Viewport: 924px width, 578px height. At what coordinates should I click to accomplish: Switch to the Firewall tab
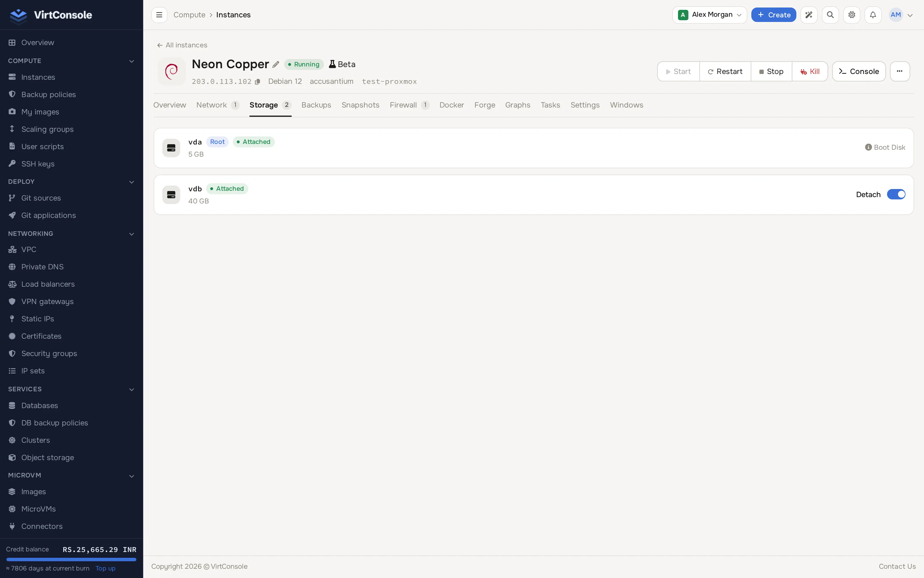pyautogui.click(x=409, y=105)
